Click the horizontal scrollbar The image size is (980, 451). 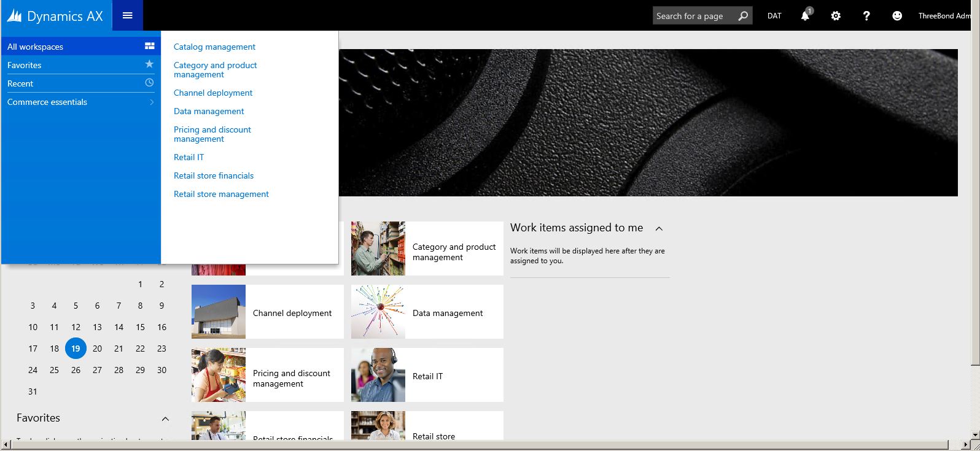coord(485,444)
